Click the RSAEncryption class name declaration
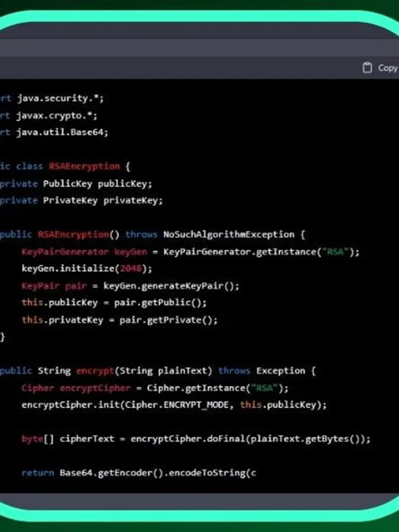 pos(85,166)
